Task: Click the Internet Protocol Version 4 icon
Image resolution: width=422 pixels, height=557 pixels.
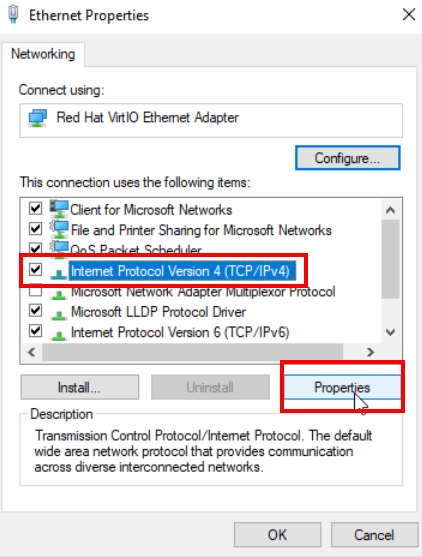Action: [x=59, y=273]
